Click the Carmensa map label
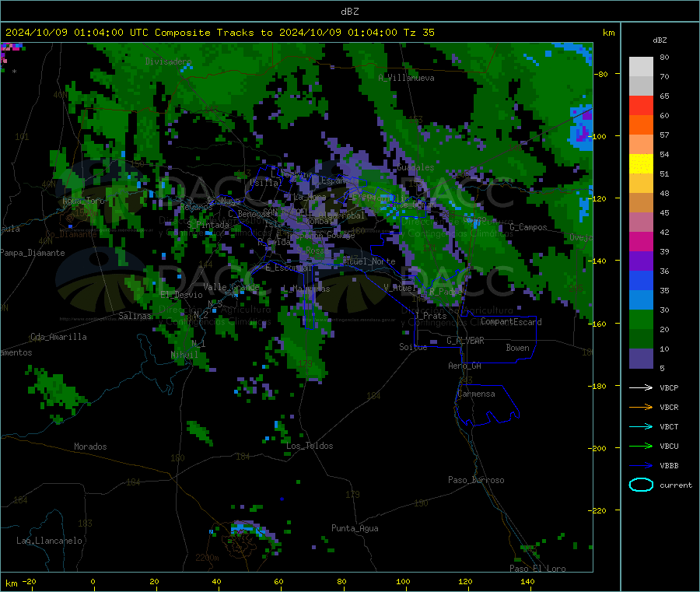Viewport: 700px width, 592px height. coord(476,394)
